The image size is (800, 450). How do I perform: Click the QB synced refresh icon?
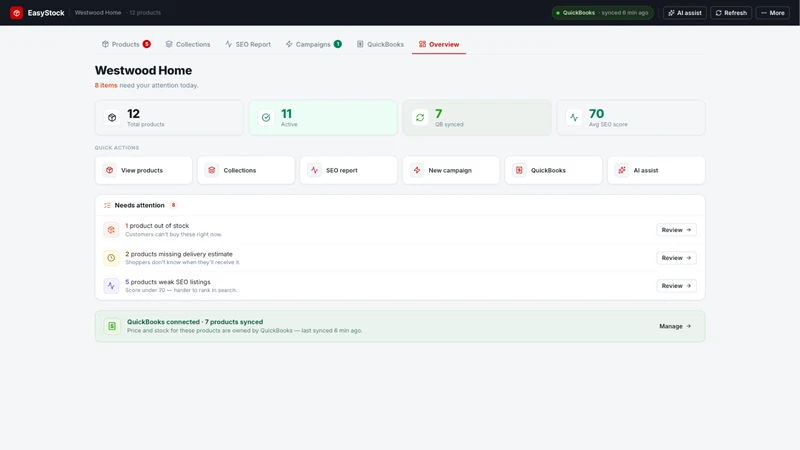click(420, 117)
